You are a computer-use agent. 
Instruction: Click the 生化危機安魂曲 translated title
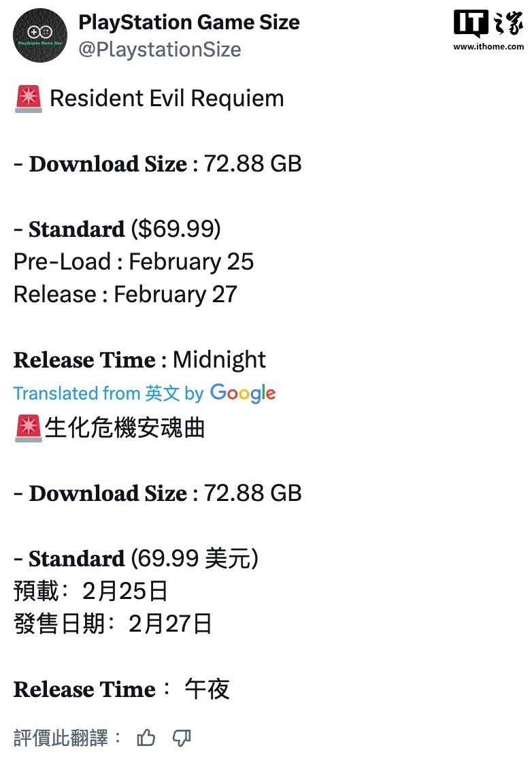(124, 428)
